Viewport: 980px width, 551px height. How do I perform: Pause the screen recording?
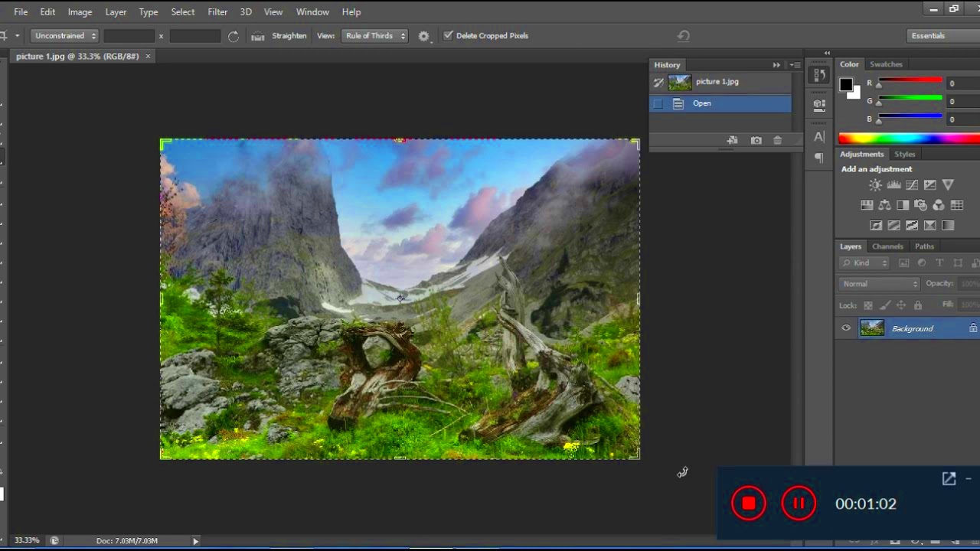point(799,504)
